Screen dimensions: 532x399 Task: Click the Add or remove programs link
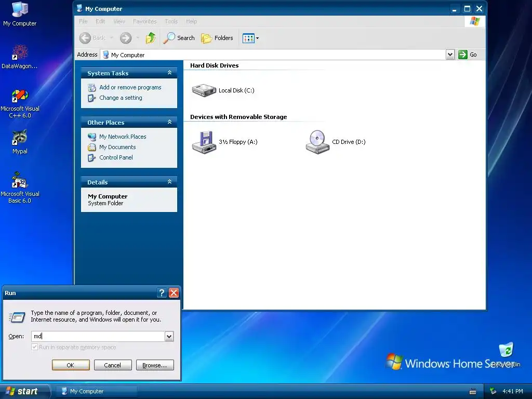130,87
